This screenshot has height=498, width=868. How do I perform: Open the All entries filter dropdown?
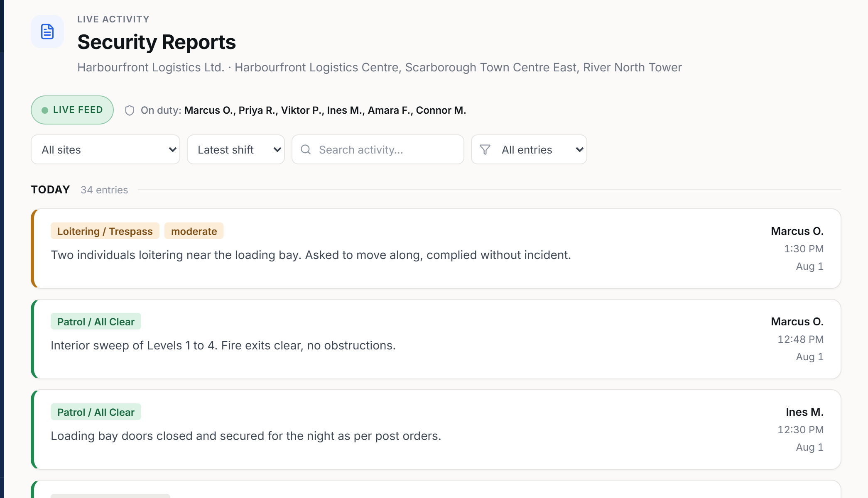(x=529, y=149)
